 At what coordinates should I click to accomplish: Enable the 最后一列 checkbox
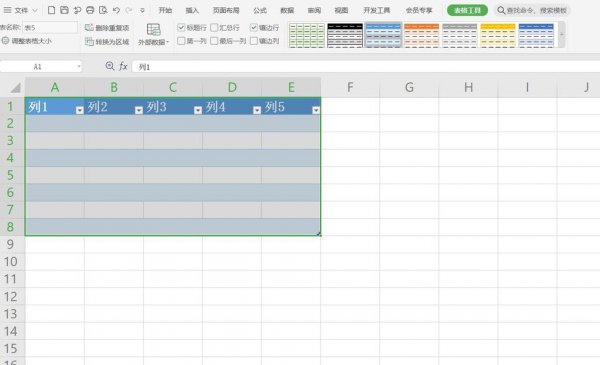pos(214,41)
